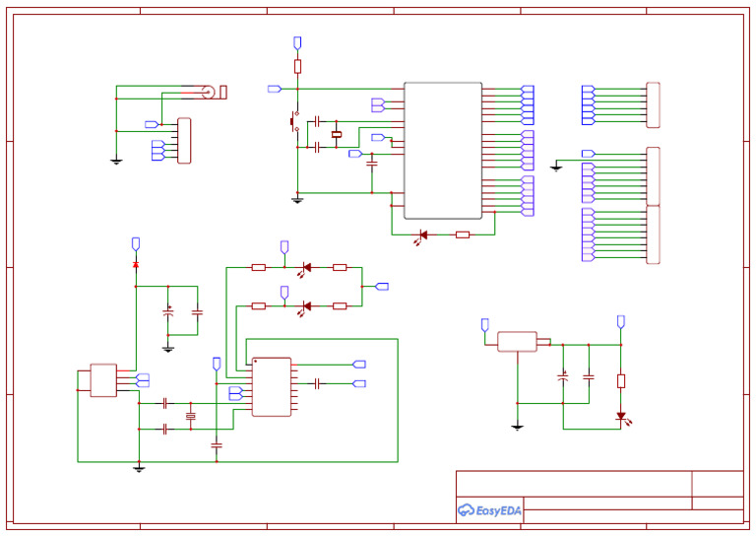756x536 pixels.
Task: Click the ground symbol at bottom left
Action: 139,468
